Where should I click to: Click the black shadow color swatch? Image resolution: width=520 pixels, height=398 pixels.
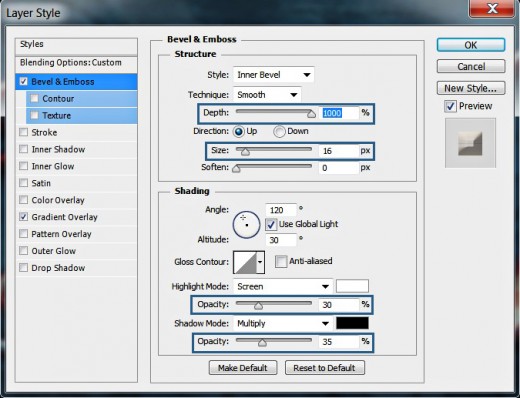pyautogui.click(x=352, y=323)
